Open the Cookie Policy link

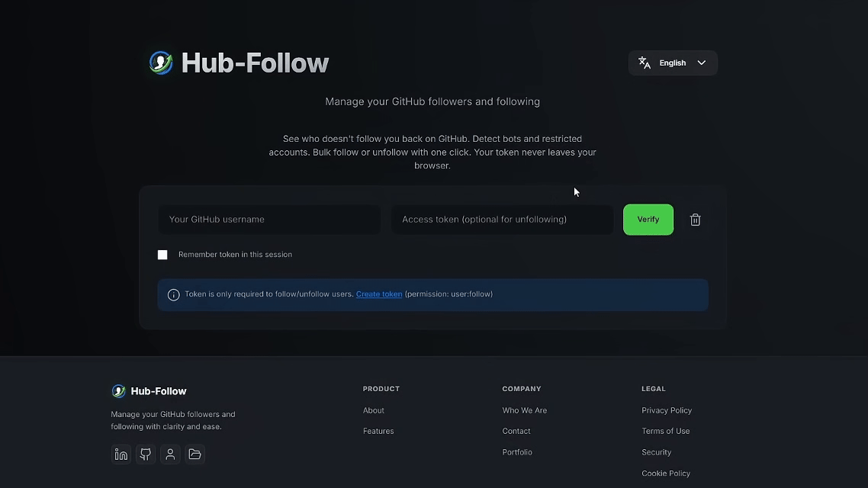point(666,473)
